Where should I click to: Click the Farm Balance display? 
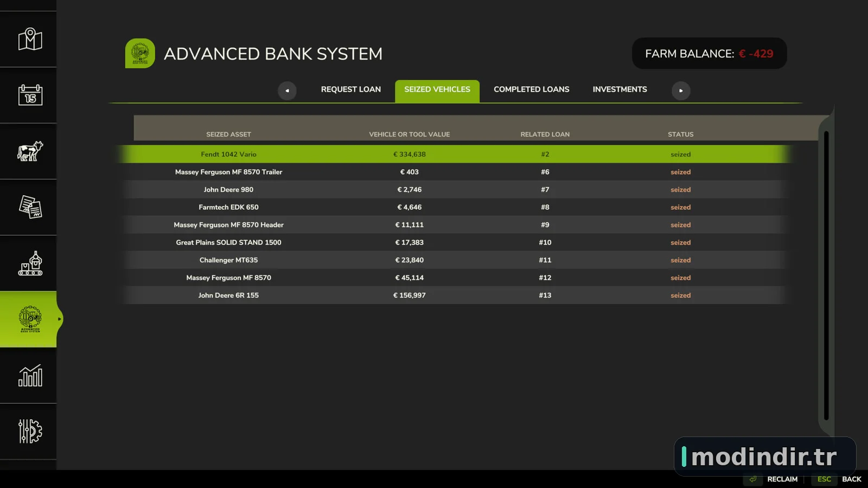pos(709,54)
